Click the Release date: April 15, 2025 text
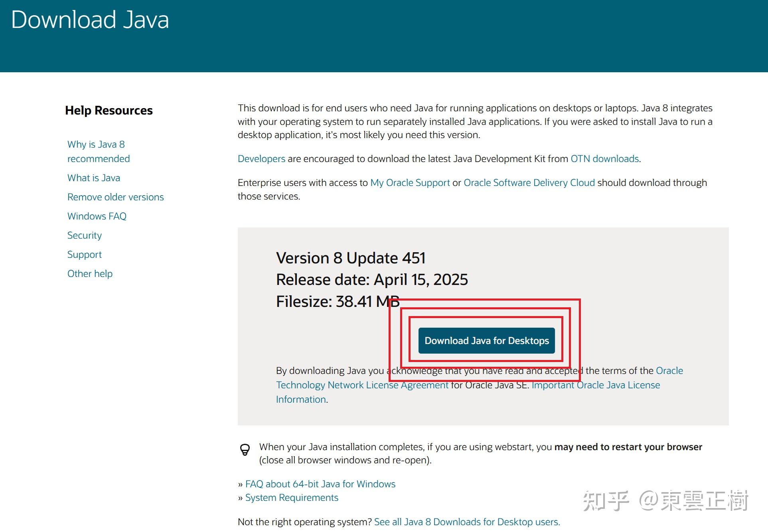Screen dimensions: 768x532 (372, 280)
